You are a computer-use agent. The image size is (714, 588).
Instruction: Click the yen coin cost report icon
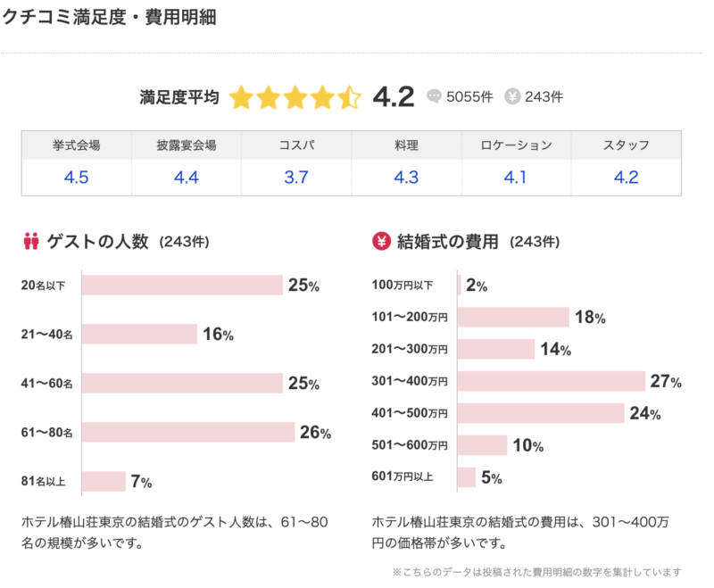tap(511, 96)
